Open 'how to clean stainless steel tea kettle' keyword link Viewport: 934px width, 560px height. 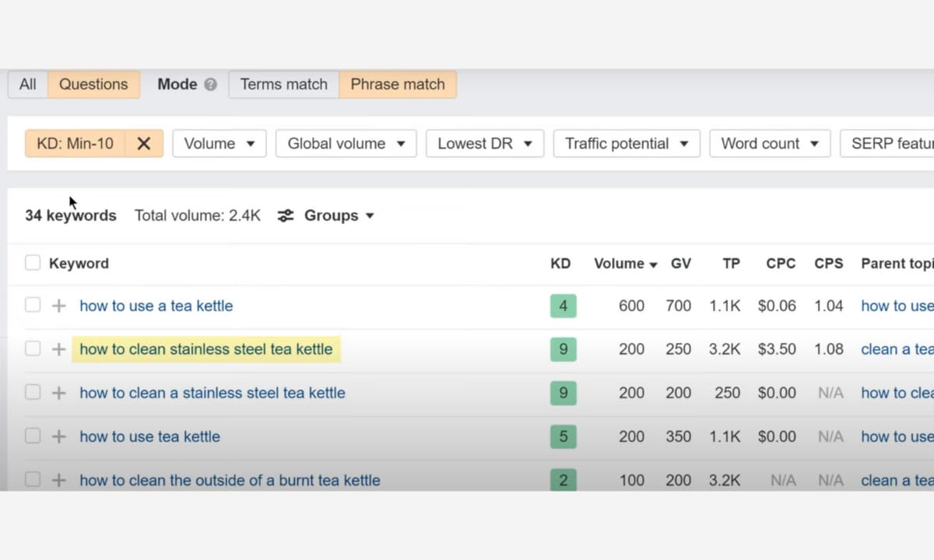(205, 349)
